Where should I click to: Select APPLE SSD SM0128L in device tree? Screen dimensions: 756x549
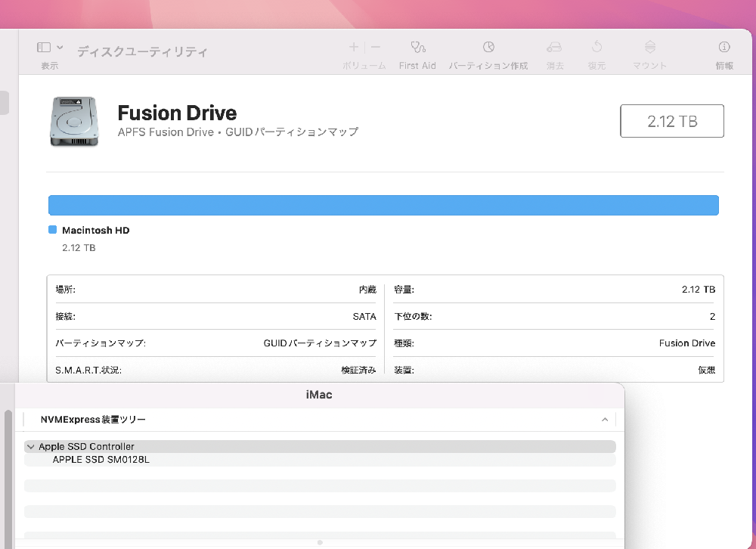click(320, 459)
